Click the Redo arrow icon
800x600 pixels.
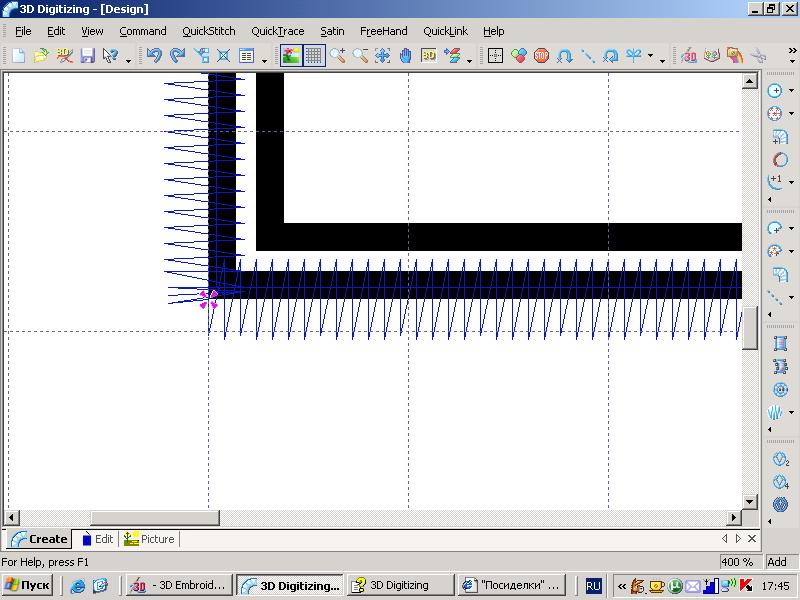tap(177, 56)
